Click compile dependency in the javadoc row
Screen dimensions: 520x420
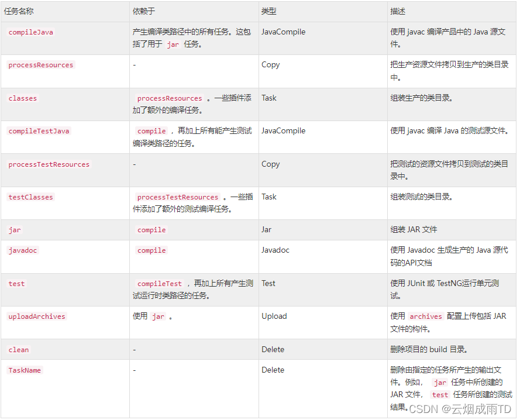[151, 250]
